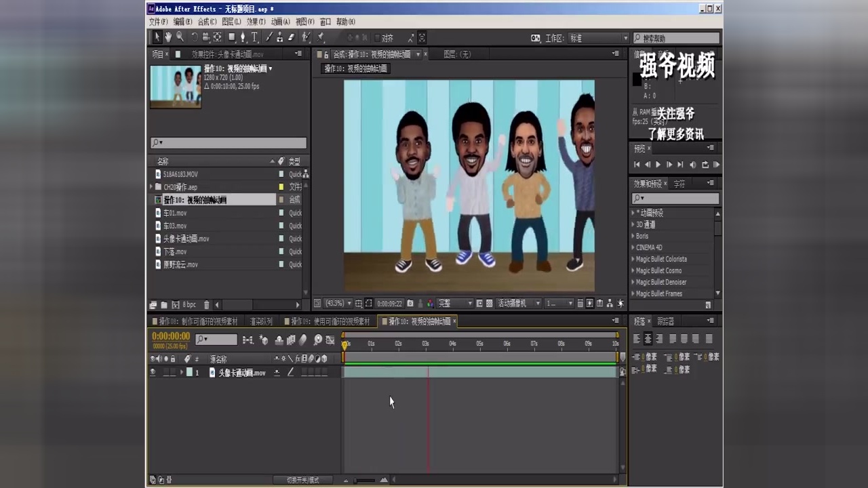Click center text alignment in 段落

[648, 339]
